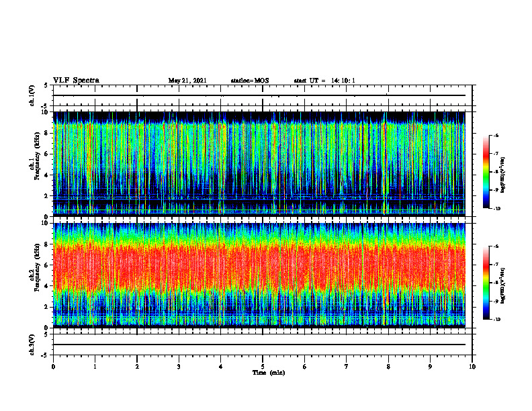Click the ch.1 frequency tick label "6"

pos(47,154)
